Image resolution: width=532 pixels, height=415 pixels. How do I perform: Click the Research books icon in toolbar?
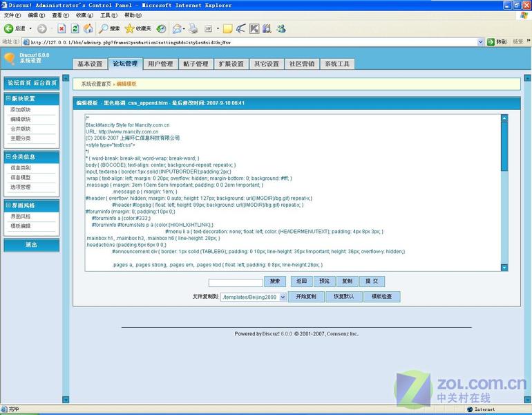pos(267,29)
